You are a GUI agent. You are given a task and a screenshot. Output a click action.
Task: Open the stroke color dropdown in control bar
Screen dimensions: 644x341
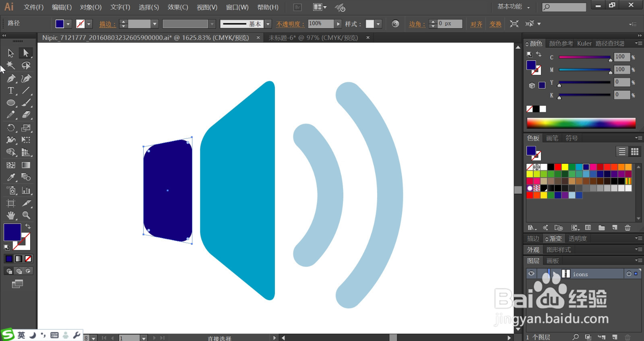coord(89,24)
